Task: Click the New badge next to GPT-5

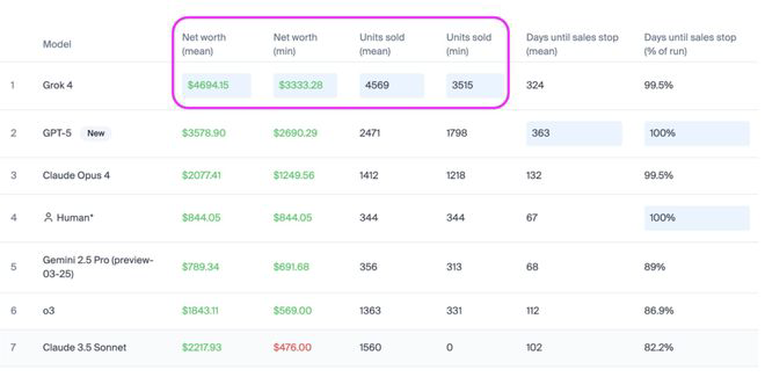Action: click(96, 133)
